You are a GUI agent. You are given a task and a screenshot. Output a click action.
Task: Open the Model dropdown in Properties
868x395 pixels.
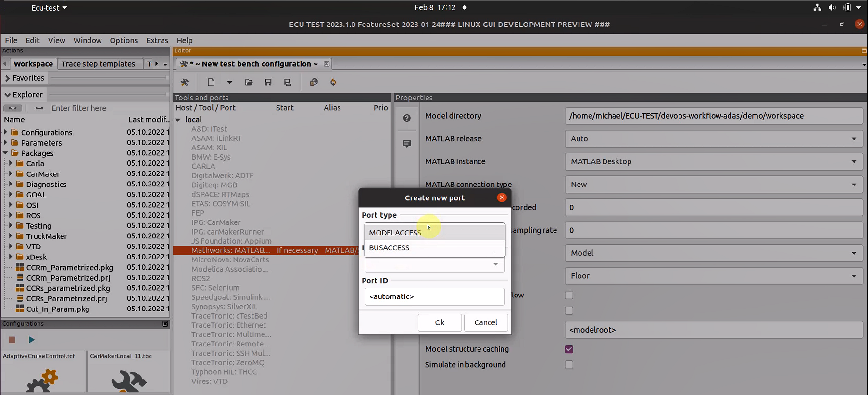pos(713,253)
